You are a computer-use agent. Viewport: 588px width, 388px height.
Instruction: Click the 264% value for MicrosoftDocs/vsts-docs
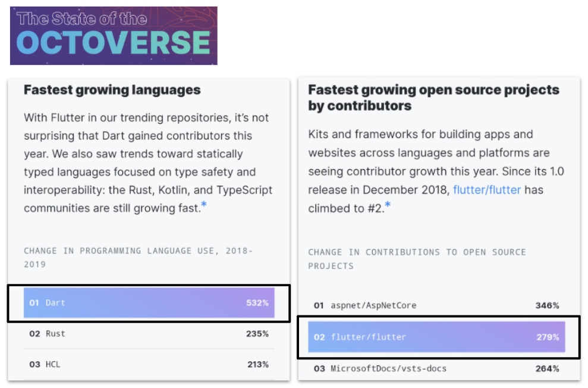click(x=547, y=368)
